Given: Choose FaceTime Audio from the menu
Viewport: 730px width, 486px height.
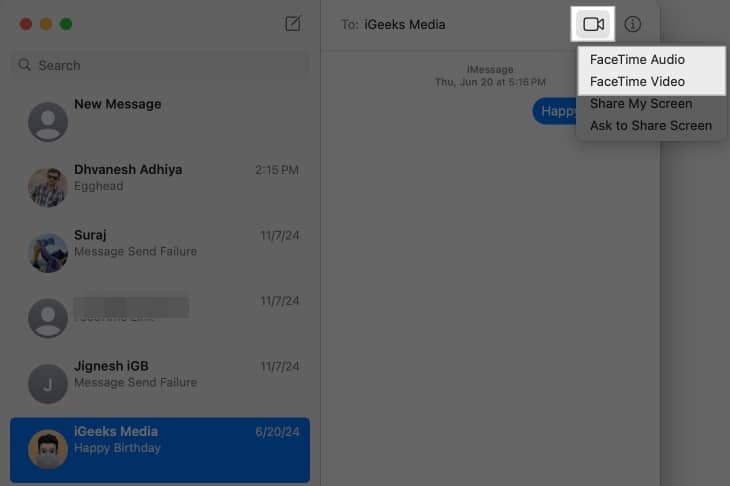Looking at the screenshot, I should click(x=637, y=60).
